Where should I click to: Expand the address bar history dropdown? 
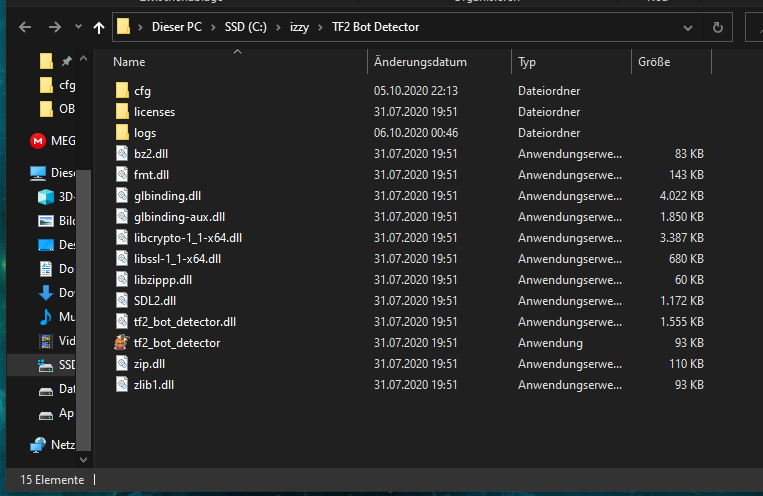pos(687,27)
